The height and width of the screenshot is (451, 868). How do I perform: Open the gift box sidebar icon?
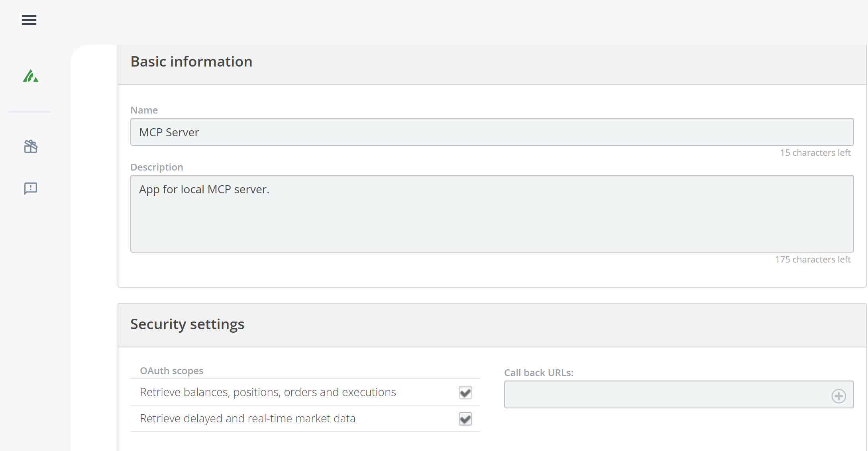pyautogui.click(x=30, y=147)
